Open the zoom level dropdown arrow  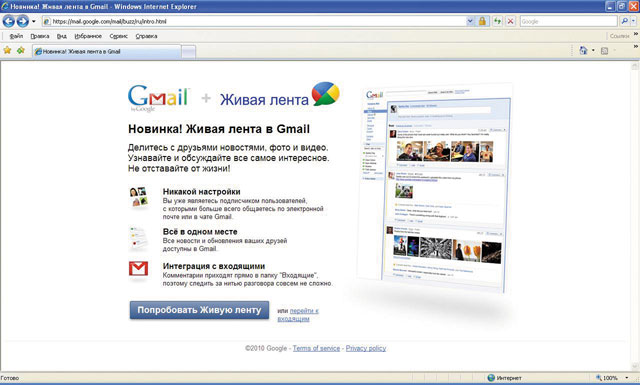(x=627, y=378)
